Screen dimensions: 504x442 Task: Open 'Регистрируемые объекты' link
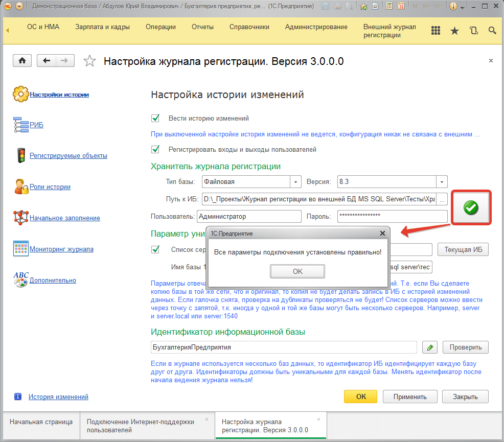point(68,156)
